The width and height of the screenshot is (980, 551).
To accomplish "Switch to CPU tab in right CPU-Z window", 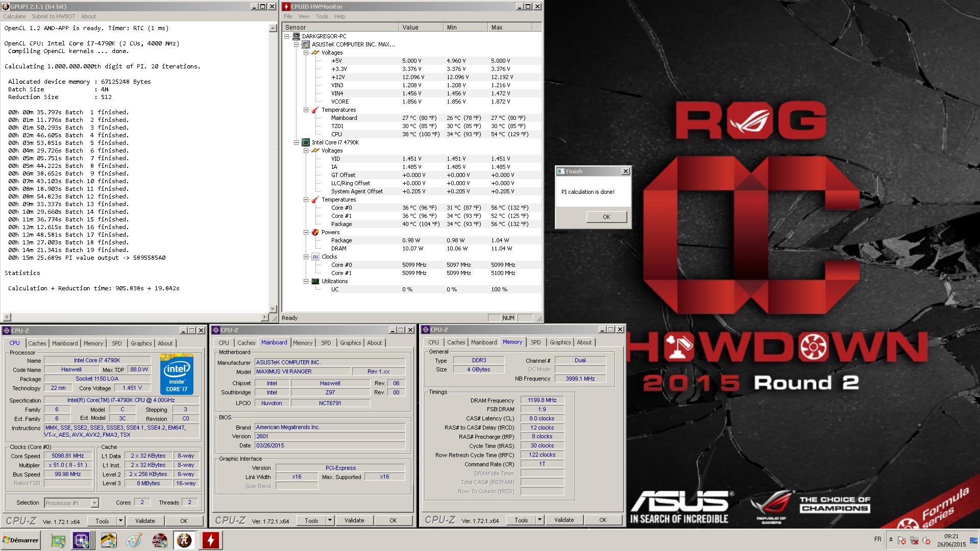I will (x=434, y=342).
